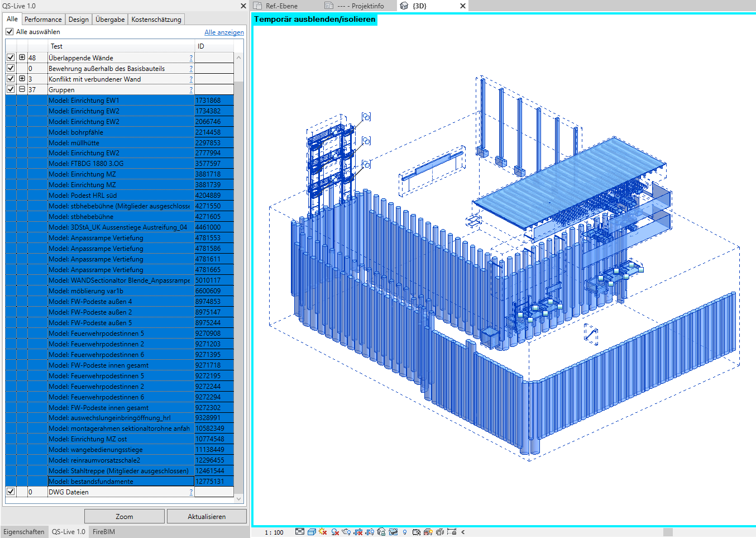Click the Crop View icon

click(x=358, y=532)
